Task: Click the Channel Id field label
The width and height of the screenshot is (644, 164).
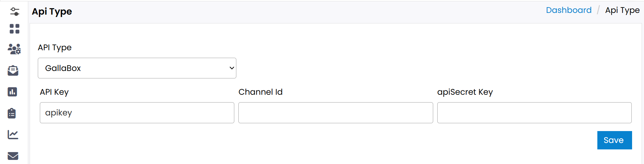Action: point(260,92)
